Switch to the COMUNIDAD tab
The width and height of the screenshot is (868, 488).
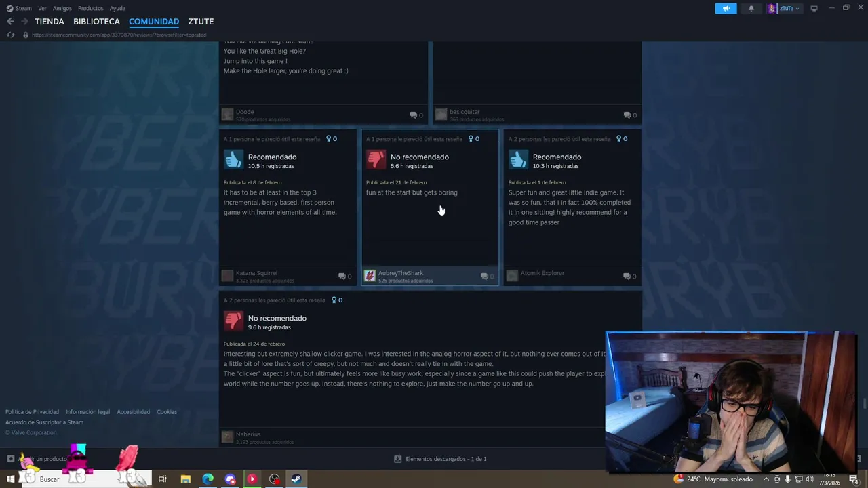pyautogui.click(x=154, y=22)
